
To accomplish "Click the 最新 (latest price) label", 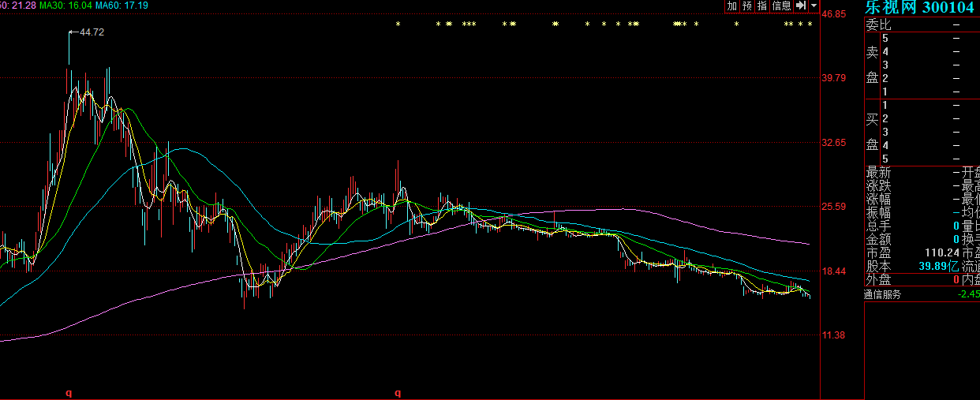I will [878, 173].
